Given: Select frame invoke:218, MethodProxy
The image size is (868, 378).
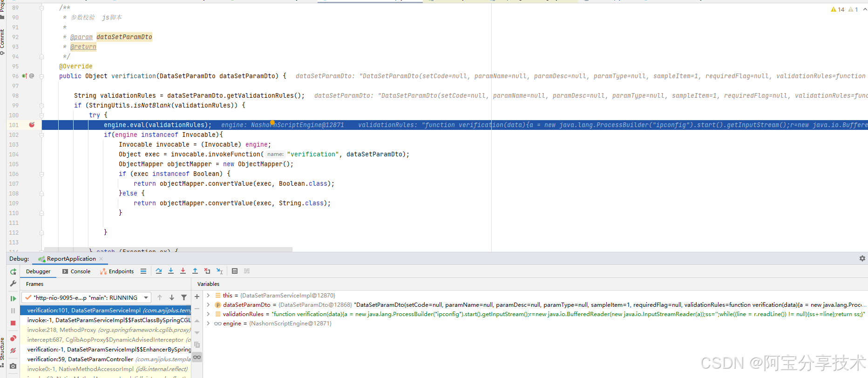Looking at the screenshot, I should click(x=106, y=330).
